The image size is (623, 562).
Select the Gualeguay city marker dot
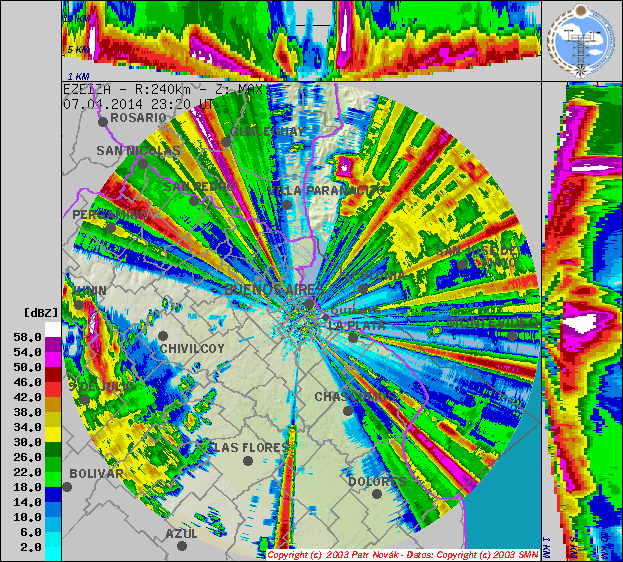pos(226,142)
